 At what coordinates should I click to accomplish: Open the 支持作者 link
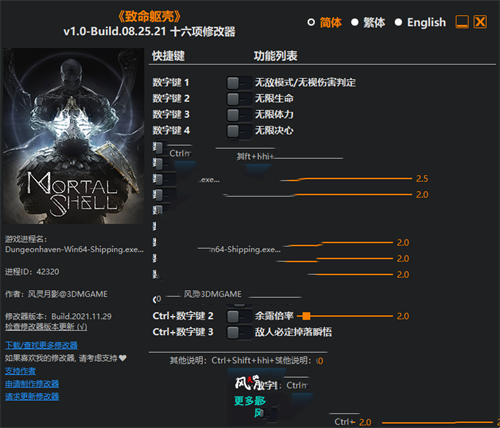(x=20, y=371)
